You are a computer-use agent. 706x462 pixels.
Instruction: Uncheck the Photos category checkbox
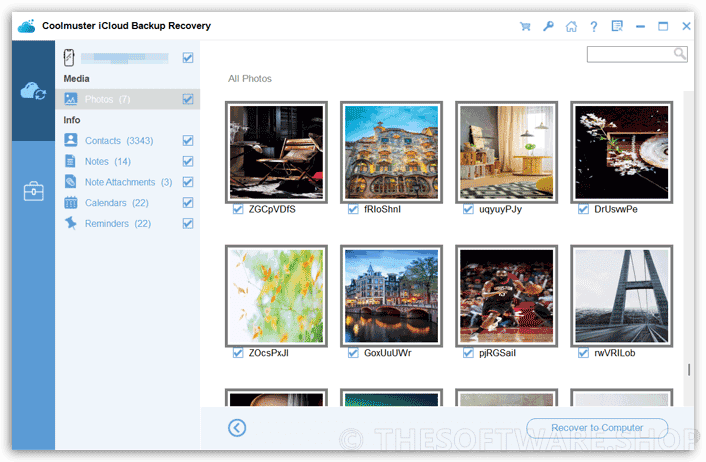pyautogui.click(x=188, y=99)
